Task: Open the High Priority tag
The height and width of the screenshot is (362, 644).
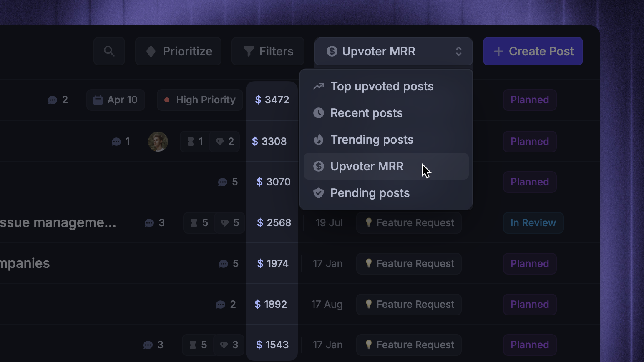Action: [x=200, y=100]
